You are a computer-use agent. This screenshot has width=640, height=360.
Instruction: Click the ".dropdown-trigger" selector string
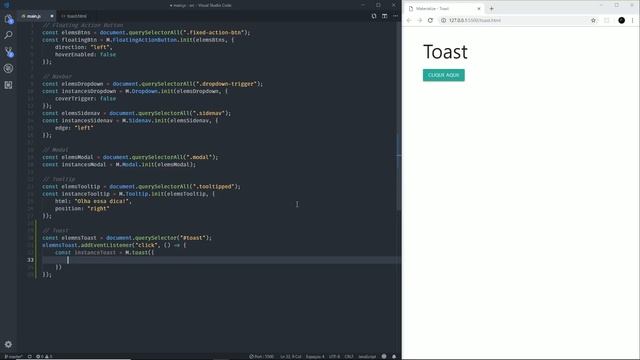228,84
